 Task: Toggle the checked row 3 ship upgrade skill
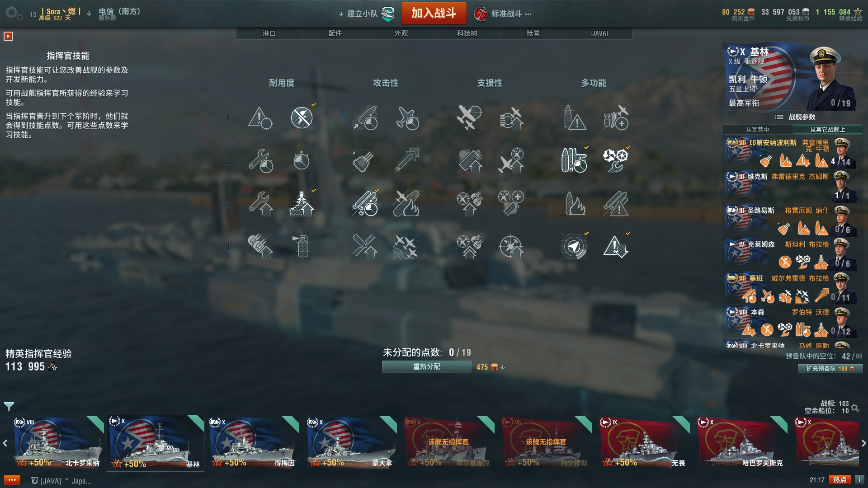click(x=302, y=204)
